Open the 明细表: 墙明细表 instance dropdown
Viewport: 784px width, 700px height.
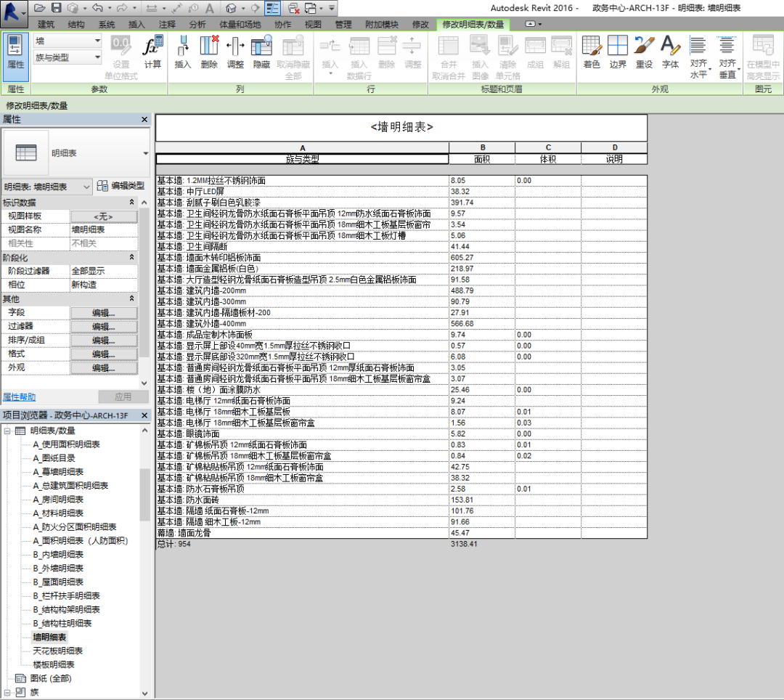click(47, 187)
